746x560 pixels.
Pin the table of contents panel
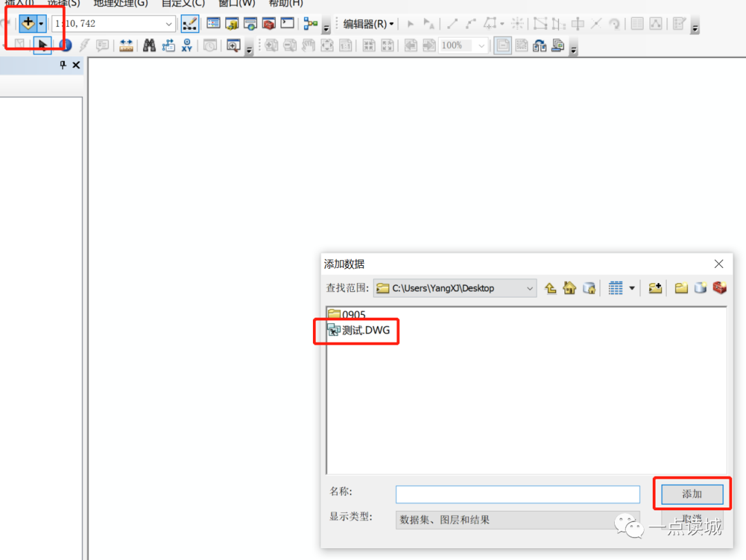[63, 65]
